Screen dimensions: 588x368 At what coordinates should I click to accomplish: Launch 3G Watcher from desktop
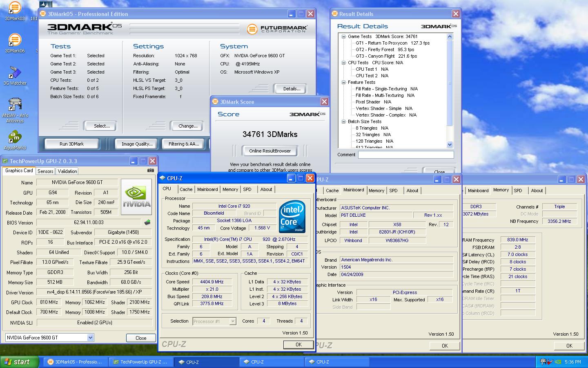tap(15, 76)
